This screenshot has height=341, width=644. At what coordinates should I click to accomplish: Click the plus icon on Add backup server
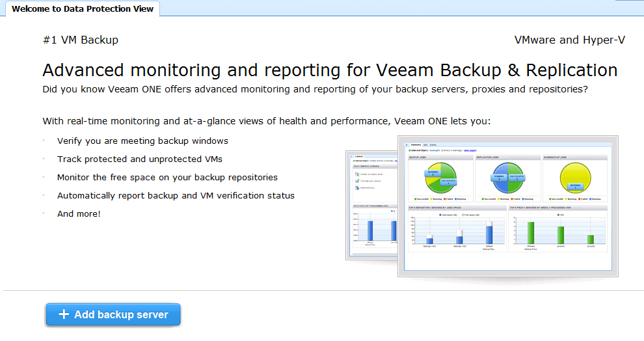coord(64,314)
